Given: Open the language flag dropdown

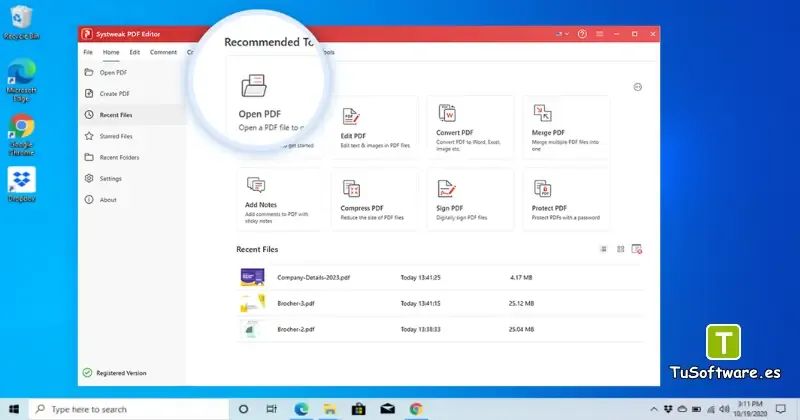Looking at the screenshot, I should coord(562,34).
